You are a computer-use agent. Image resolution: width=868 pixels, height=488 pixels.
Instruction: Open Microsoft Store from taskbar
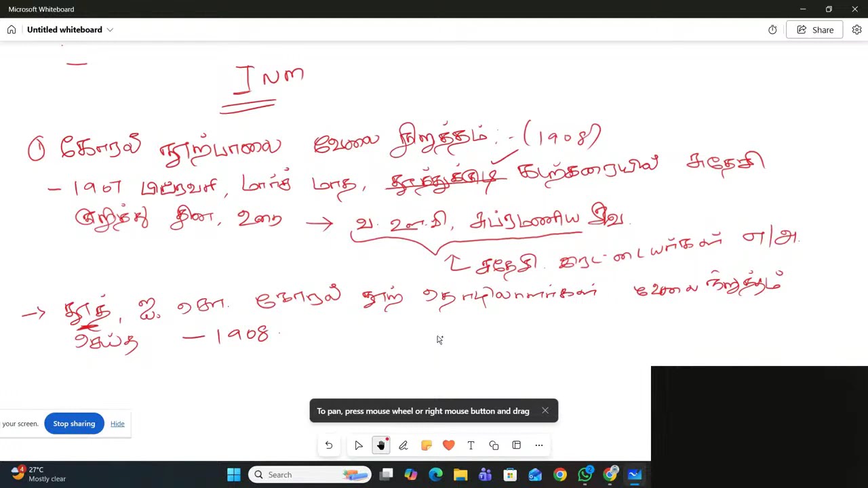tap(510, 475)
